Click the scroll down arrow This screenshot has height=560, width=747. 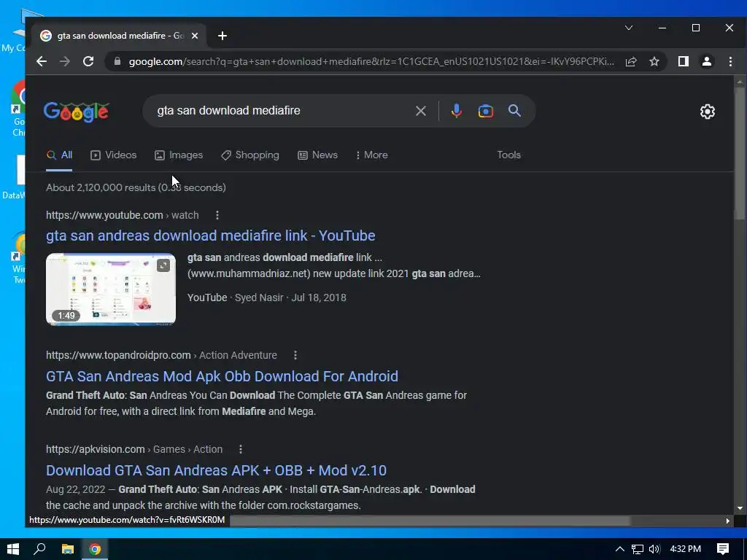tap(740, 508)
